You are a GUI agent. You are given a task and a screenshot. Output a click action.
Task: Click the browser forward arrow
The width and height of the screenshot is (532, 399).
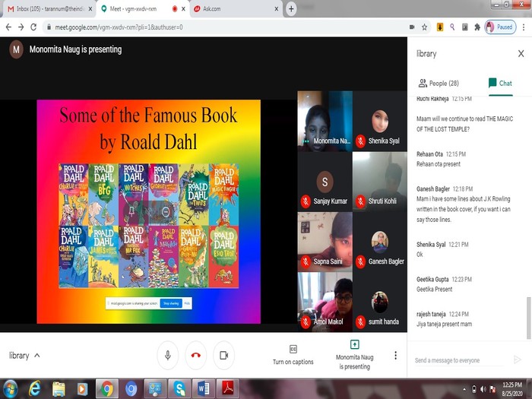(21, 27)
